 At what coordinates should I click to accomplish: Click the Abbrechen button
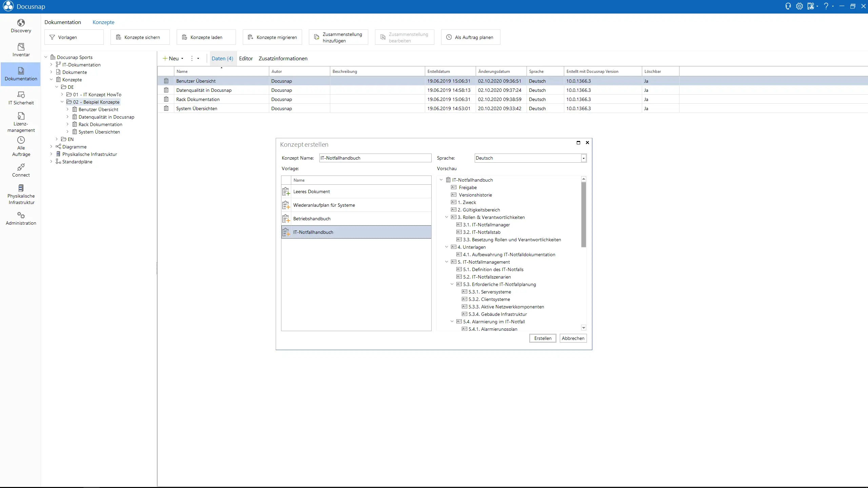[573, 338]
